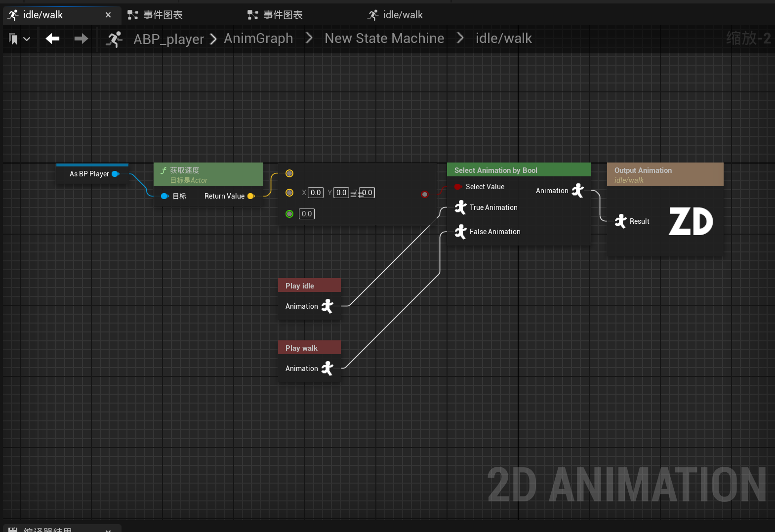Go to New State Machine breadcrumb
Screen dimensions: 775x532
[384, 38]
